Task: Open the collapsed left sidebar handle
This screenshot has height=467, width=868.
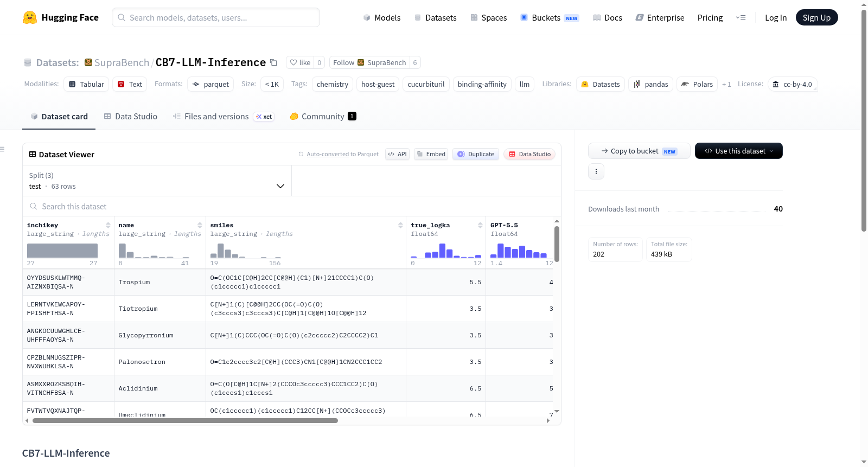Action: [3, 149]
